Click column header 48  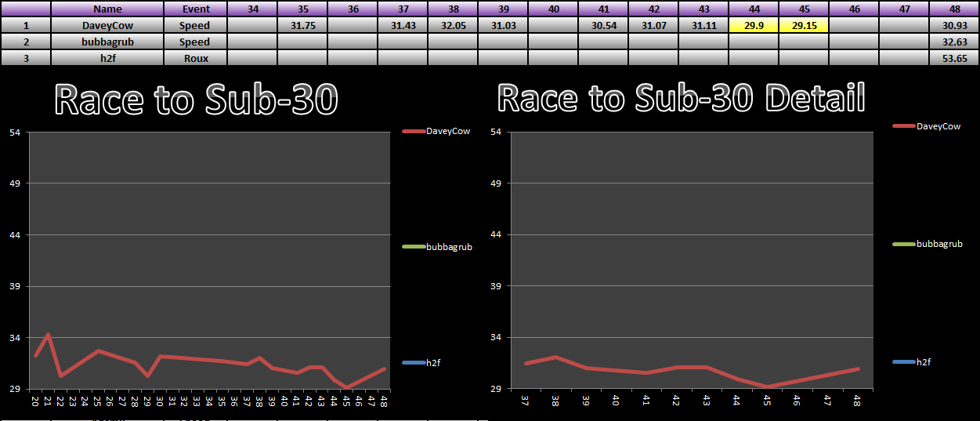[954, 9]
